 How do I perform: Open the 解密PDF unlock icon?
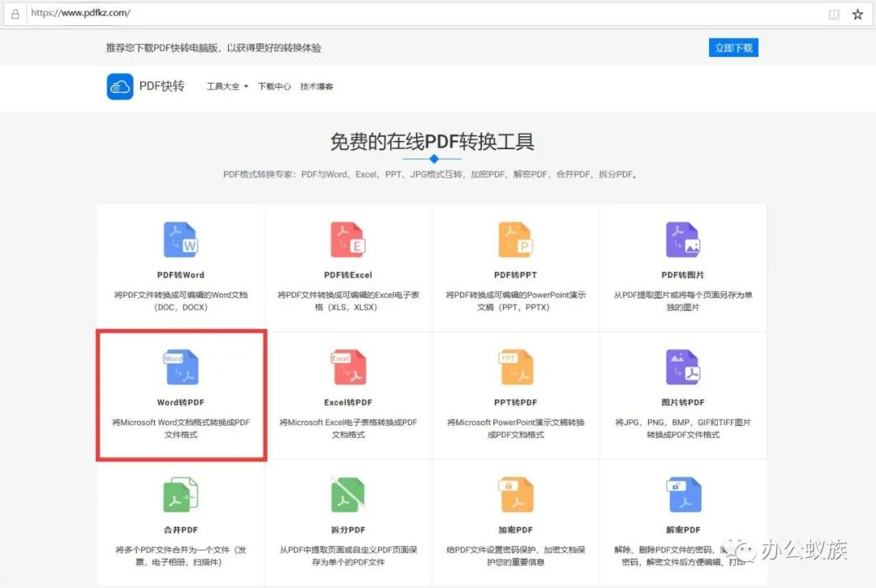(683, 494)
